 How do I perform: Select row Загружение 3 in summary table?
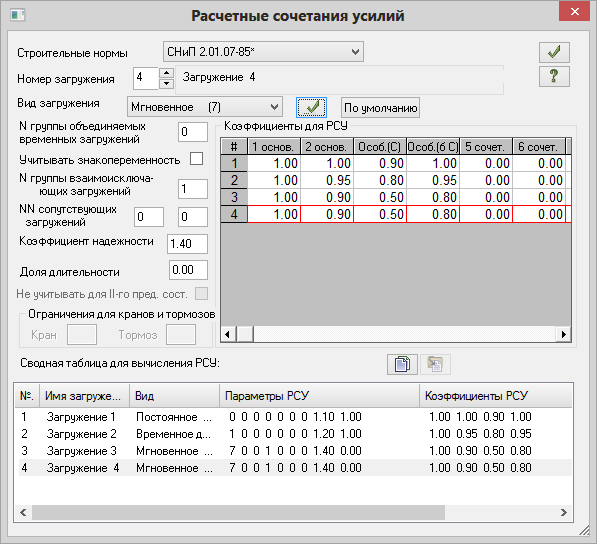[x=293, y=451]
